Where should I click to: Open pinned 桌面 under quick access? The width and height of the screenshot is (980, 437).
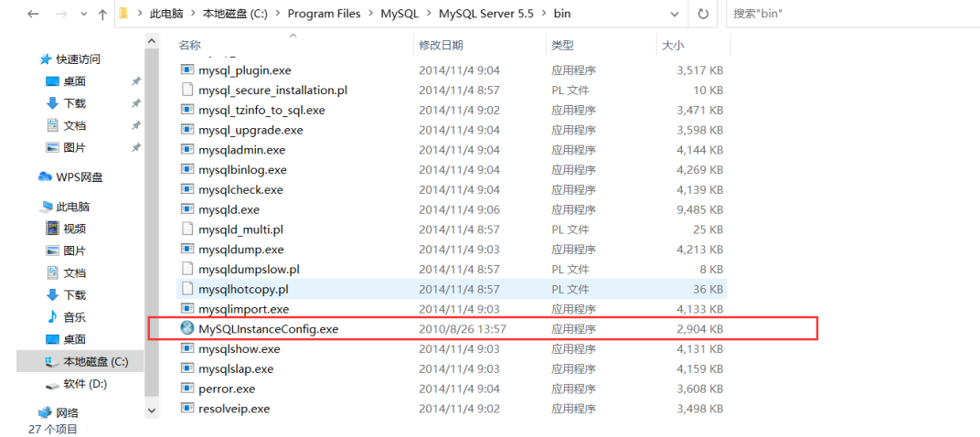click(74, 81)
